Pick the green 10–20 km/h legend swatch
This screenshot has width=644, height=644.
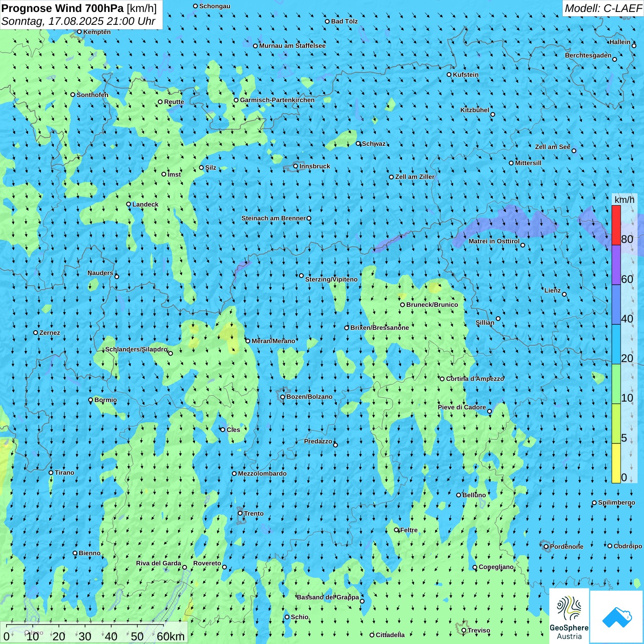616,384
